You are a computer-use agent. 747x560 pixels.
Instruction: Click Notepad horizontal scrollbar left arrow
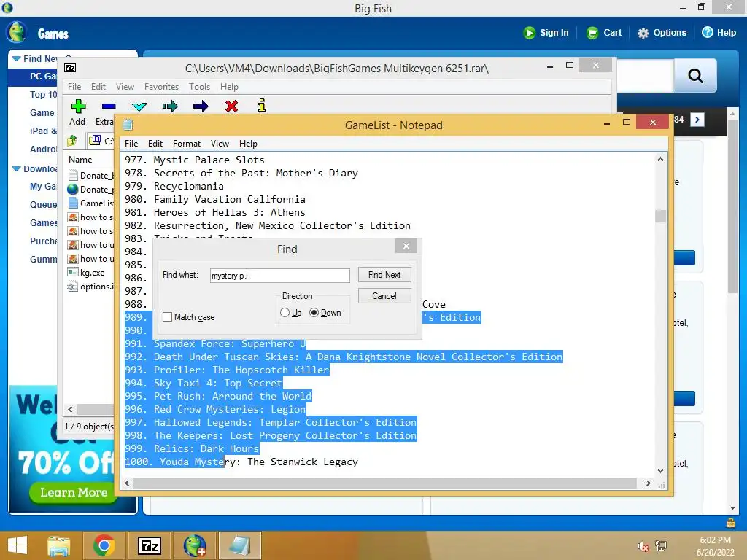click(x=127, y=483)
